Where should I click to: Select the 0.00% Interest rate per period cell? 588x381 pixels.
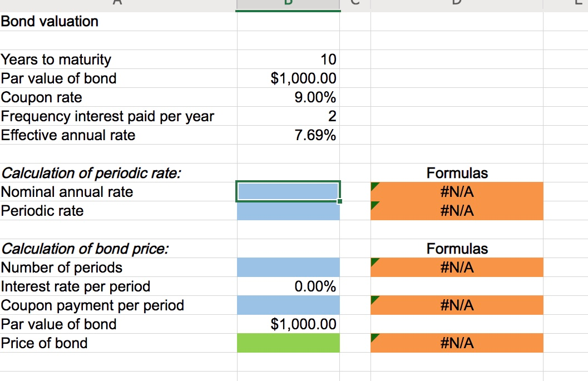tap(288, 286)
